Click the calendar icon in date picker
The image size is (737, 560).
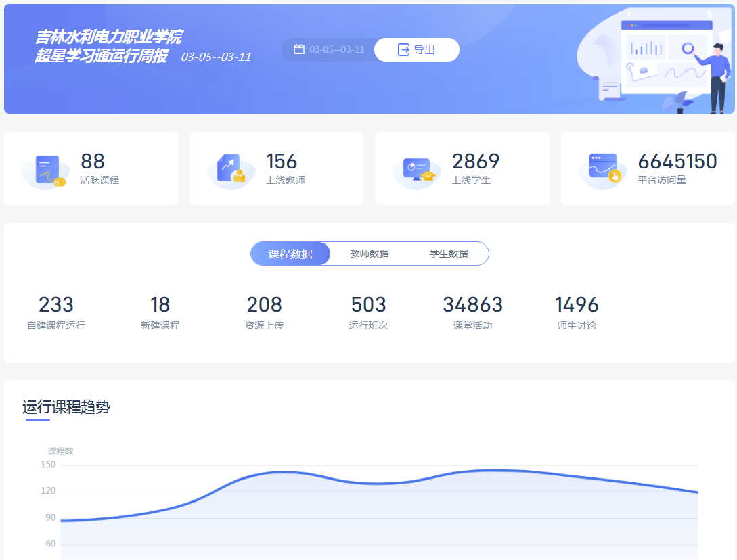click(299, 49)
